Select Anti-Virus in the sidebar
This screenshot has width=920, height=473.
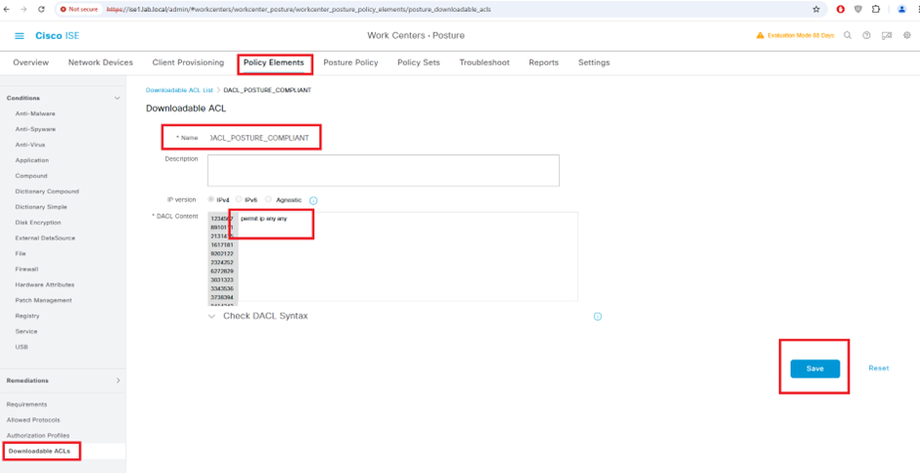(x=30, y=144)
